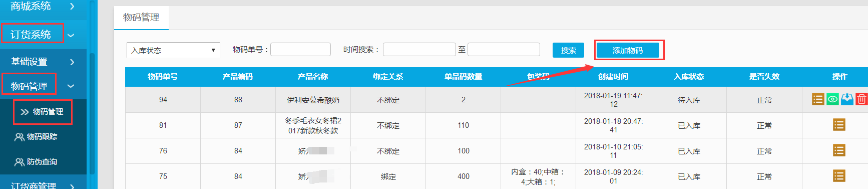Click the creation time 2018-01-19 11:47:12
This screenshot has width=868, height=189.
(x=613, y=100)
